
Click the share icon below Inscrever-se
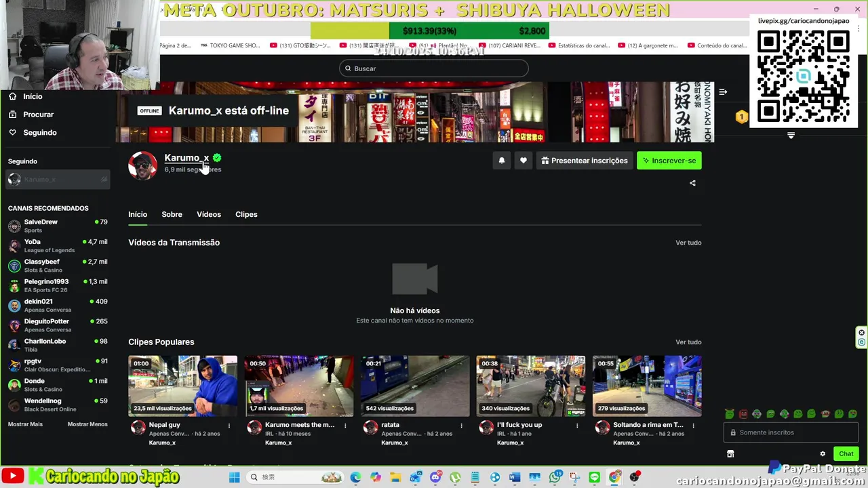[692, 183]
